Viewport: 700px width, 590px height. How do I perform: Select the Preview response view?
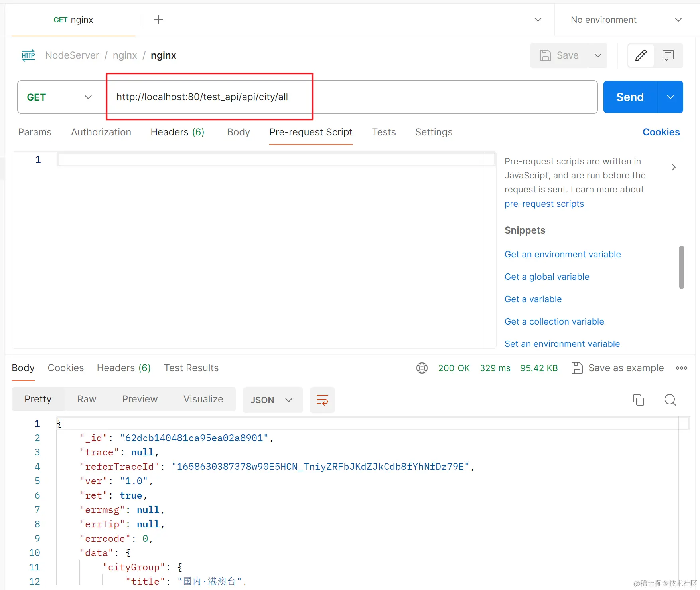point(140,399)
